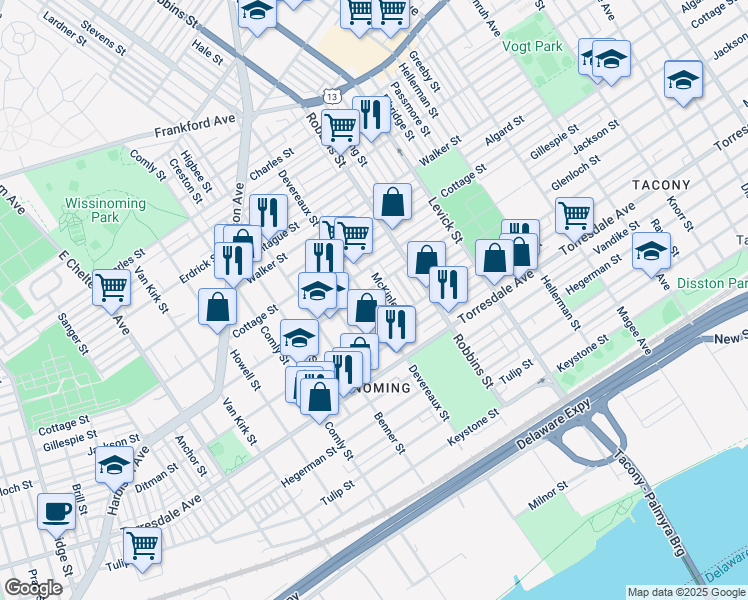Click the front shopping bag marker near WISSINOMING label
This screenshot has height=600, width=748.
[x=319, y=398]
